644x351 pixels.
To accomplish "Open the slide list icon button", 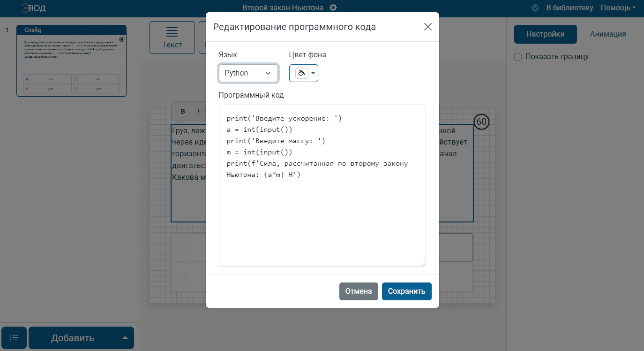I will (x=14, y=338).
